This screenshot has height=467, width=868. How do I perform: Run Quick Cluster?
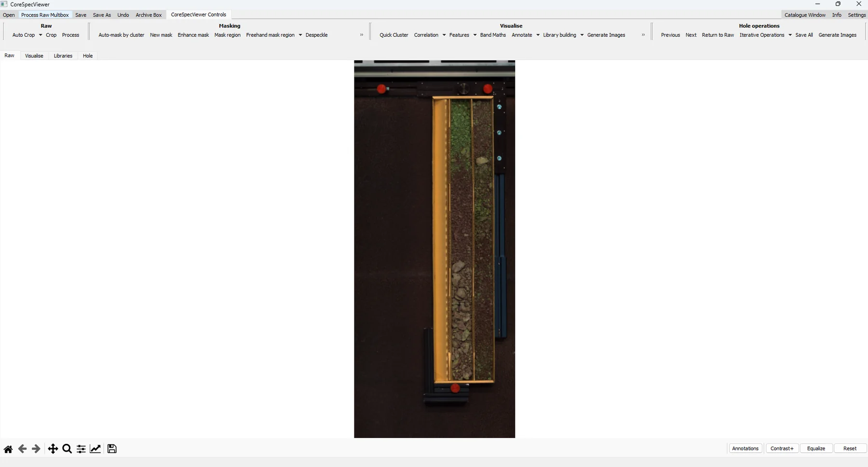[x=394, y=35]
